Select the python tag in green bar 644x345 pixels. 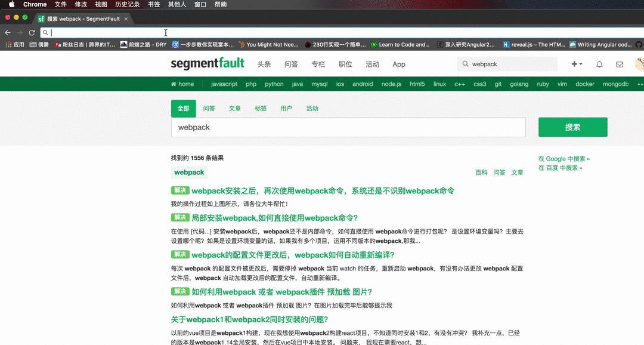tap(274, 84)
